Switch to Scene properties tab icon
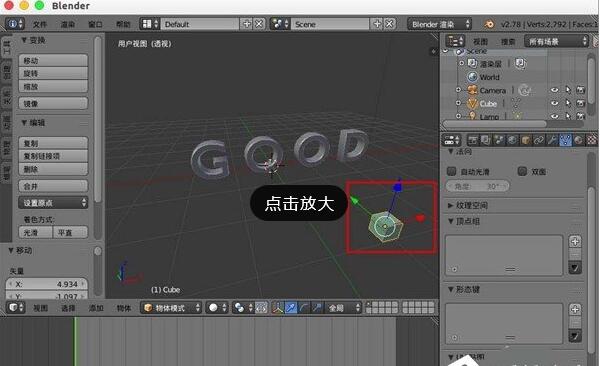Image resolution: width=600 pixels, height=366 pixels. coord(499,141)
